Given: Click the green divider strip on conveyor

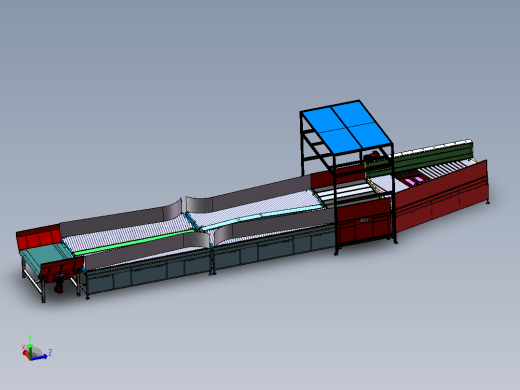Looking at the screenshot, I should tap(133, 242).
